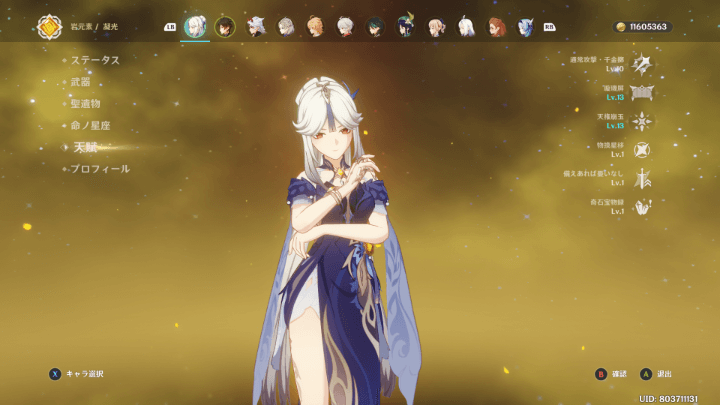The image size is (720, 405).
Task: Open the 命ノ星座 constellation menu
Action: (90, 125)
